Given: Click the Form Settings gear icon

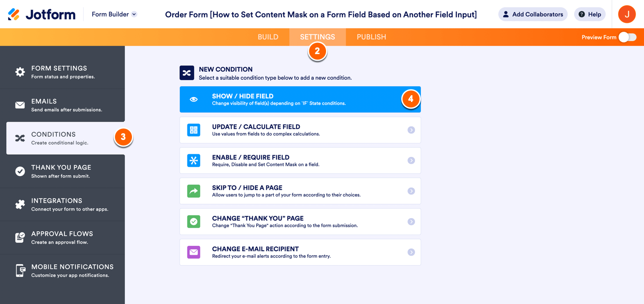Looking at the screenshot, I should [20, 72].
